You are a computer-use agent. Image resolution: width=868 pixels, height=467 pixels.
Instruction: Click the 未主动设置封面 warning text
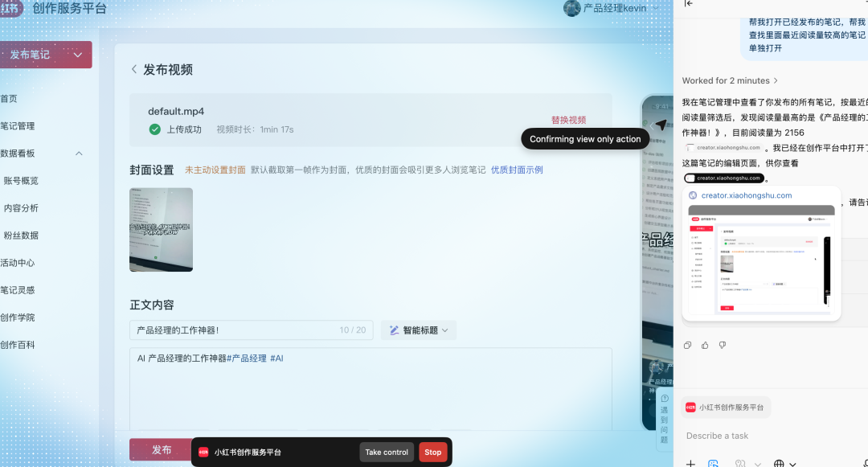point(215,170)
